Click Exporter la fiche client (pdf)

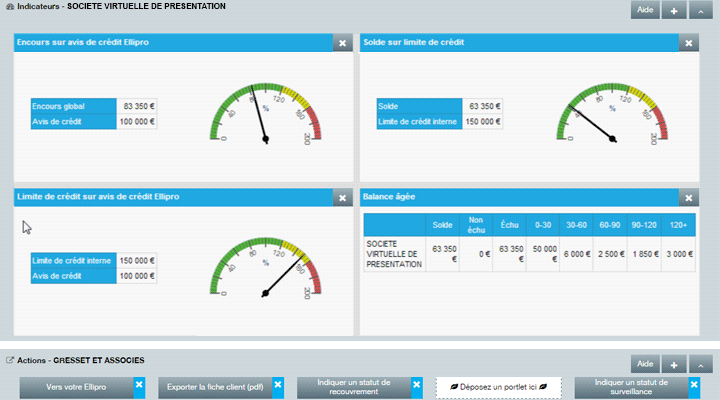click(214, 388)
